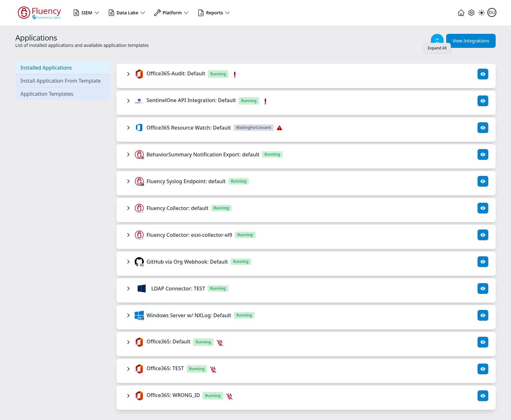The image size is (511, 420).
Task: View BehaviorSummary Notification Export eye button
Action: [483, 154]
